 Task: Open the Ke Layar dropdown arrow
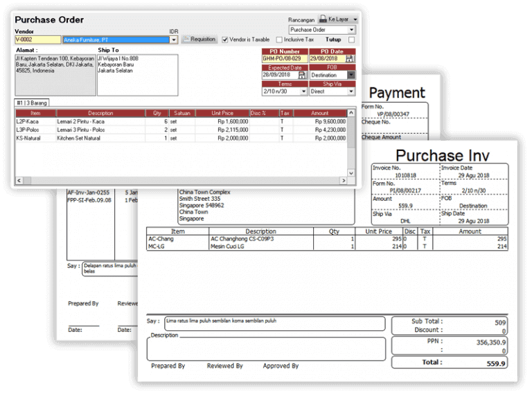[x=355, y=19]
